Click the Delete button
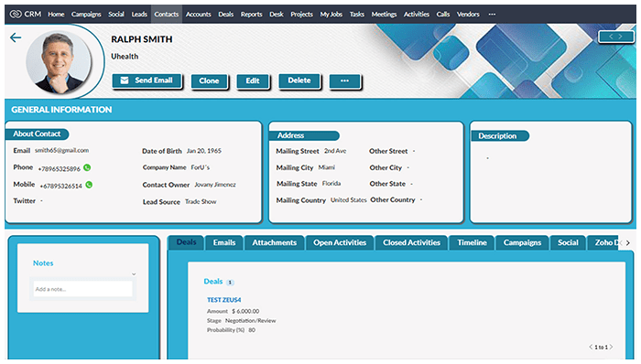 [x=299, y=80]
